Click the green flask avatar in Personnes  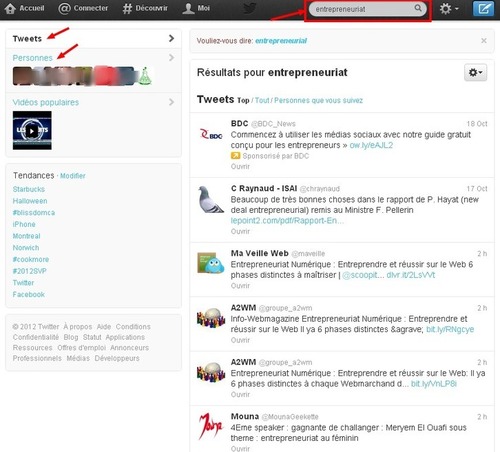pos(145,76)
